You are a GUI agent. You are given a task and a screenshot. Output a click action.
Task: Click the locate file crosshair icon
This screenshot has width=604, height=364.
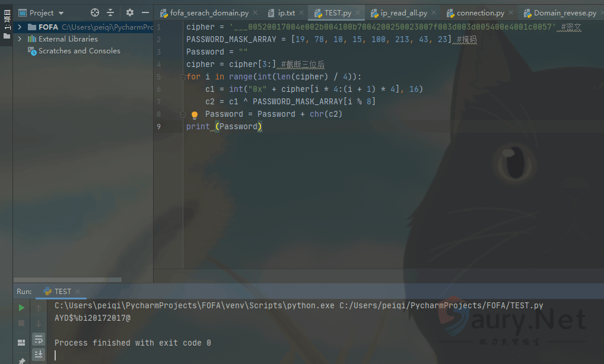[x=95, y=12]
